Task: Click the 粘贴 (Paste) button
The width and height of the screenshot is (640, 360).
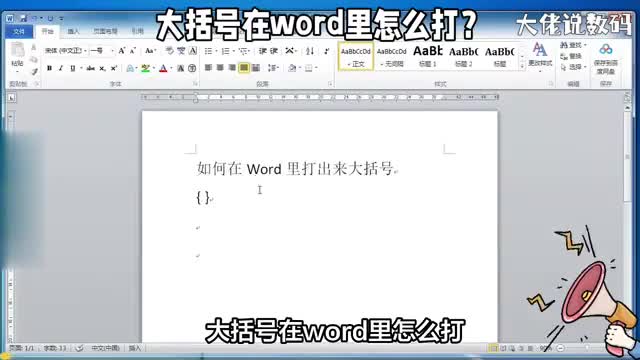Action: click(17, 57)
